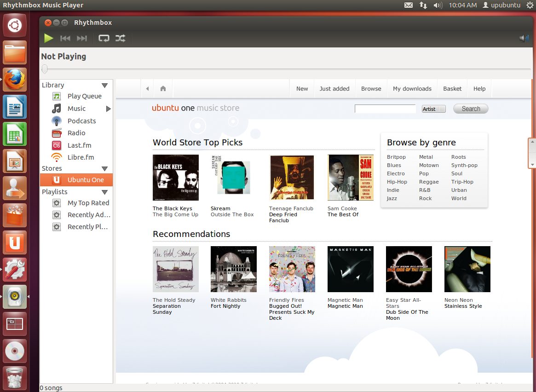
Task: Toggle repeat mode
Action: coord(104,38)
